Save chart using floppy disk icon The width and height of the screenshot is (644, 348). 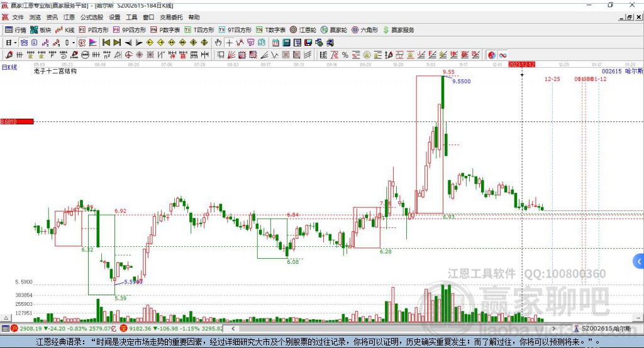308,43
